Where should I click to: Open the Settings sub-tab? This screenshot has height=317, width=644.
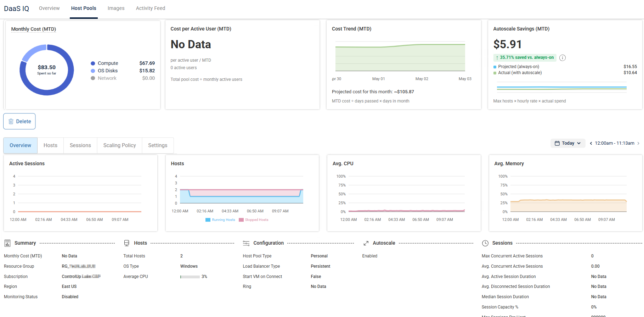(x=158, y=145)
